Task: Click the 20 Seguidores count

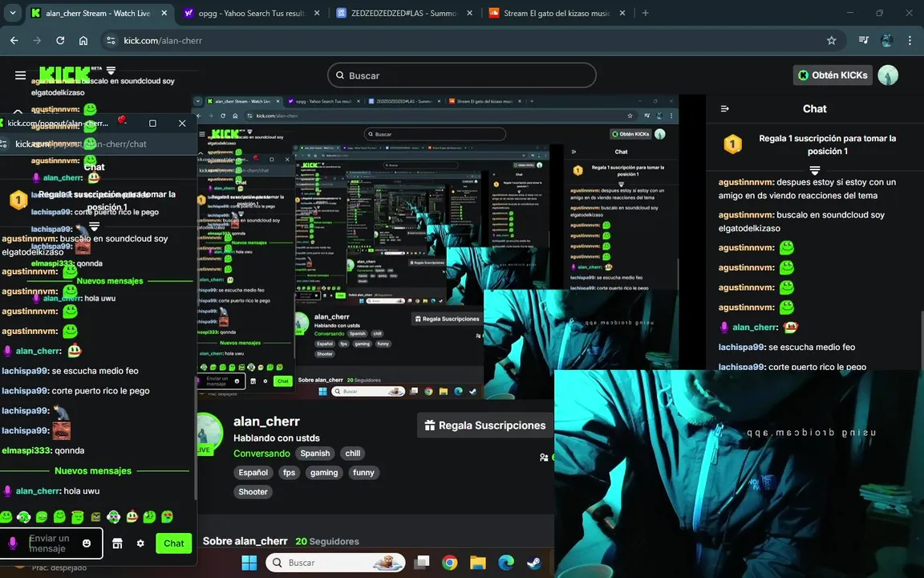Action: (327, 541)
